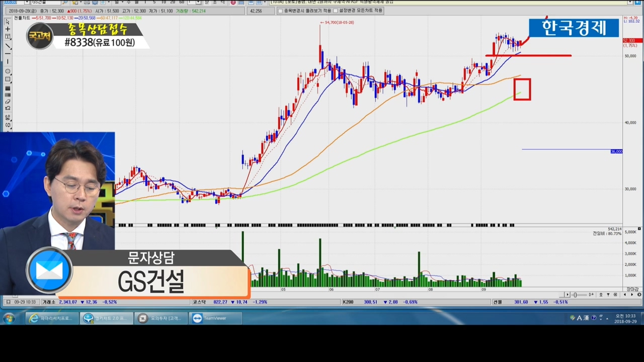Select the crosshair cursor tool
Screen dimensions: 644x362
[x=8, y=29]
